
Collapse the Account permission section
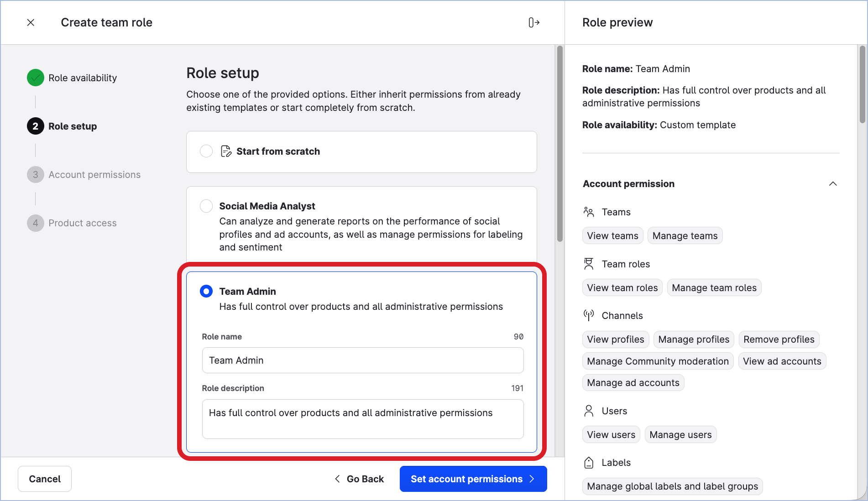[833, 184]
